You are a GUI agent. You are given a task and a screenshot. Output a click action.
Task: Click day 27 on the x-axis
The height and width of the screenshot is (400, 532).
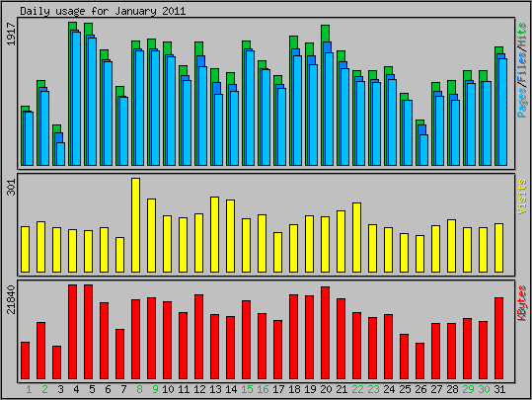pyautogui.click(x=436, y=389)
